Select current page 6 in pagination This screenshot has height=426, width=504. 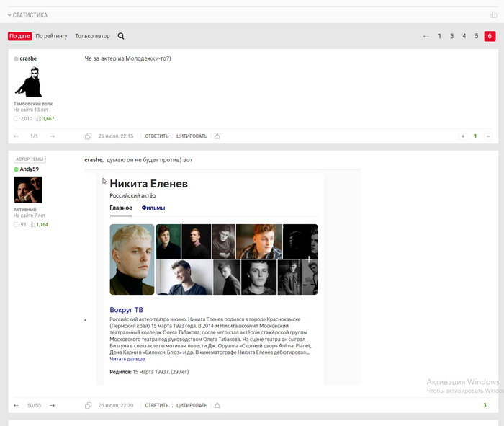click(x=490, y=36)
